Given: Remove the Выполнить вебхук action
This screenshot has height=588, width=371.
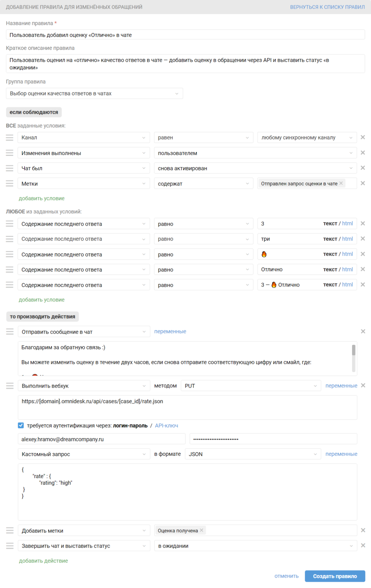Looking at the screenshot, I should (x=363, y=385).
